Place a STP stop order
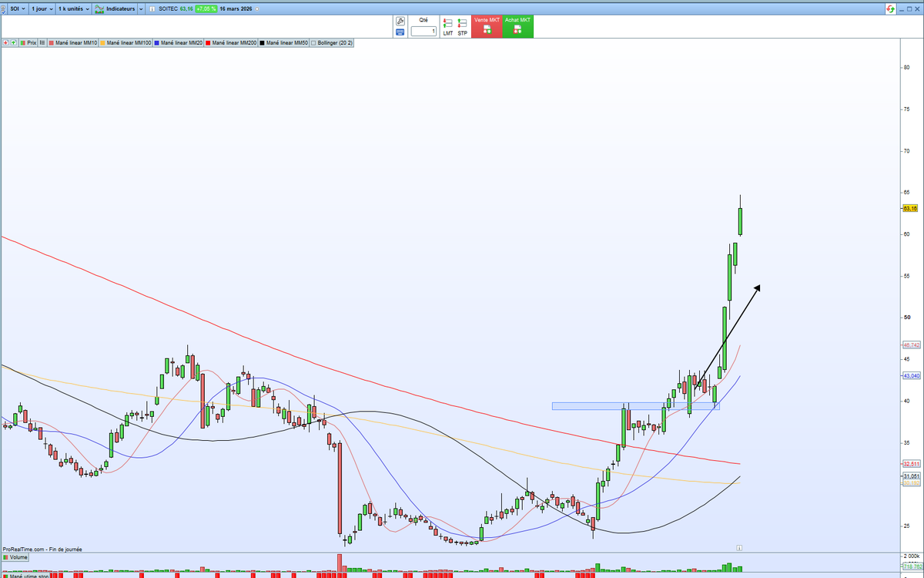 462,27
